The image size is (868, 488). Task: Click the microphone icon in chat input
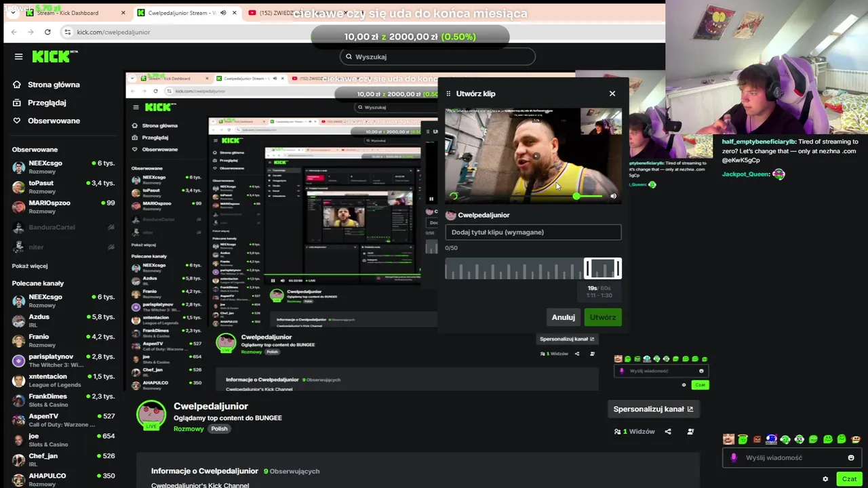tap(733, 457)
